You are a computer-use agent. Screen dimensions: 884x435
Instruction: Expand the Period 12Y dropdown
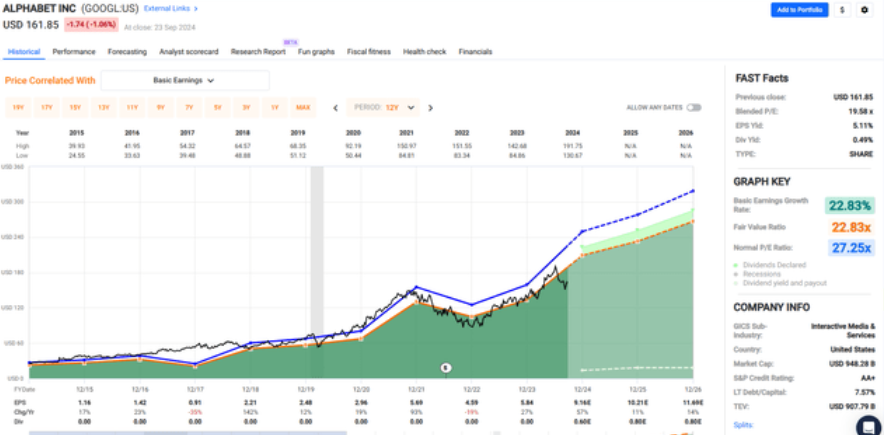coord(384,107)
